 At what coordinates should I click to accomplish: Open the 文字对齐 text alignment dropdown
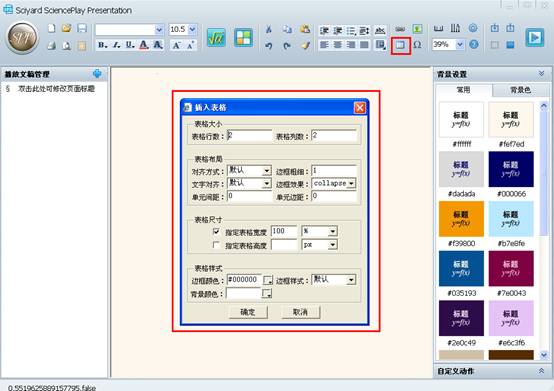click(x=266, y=184)
